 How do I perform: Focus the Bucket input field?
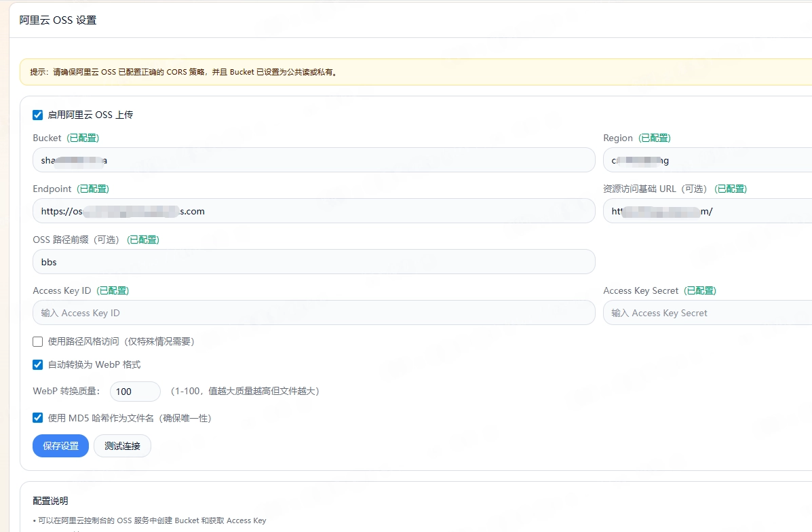click(x=314, y=160)
